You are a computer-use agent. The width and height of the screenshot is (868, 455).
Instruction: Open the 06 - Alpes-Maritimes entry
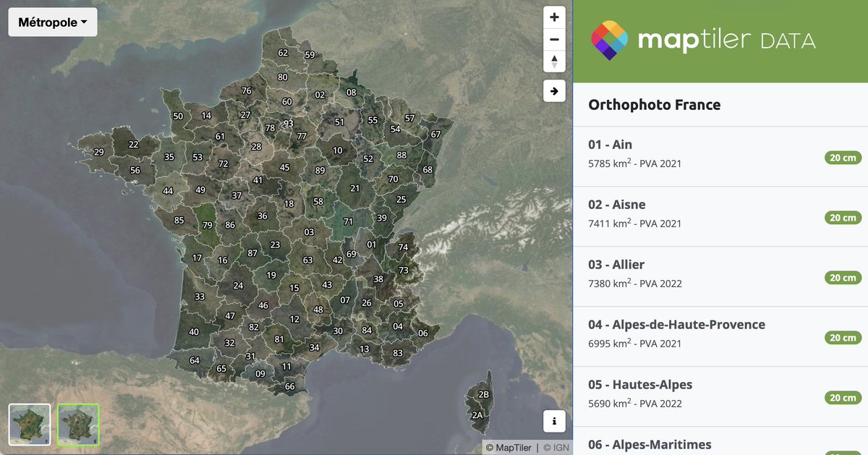point(720,441)
